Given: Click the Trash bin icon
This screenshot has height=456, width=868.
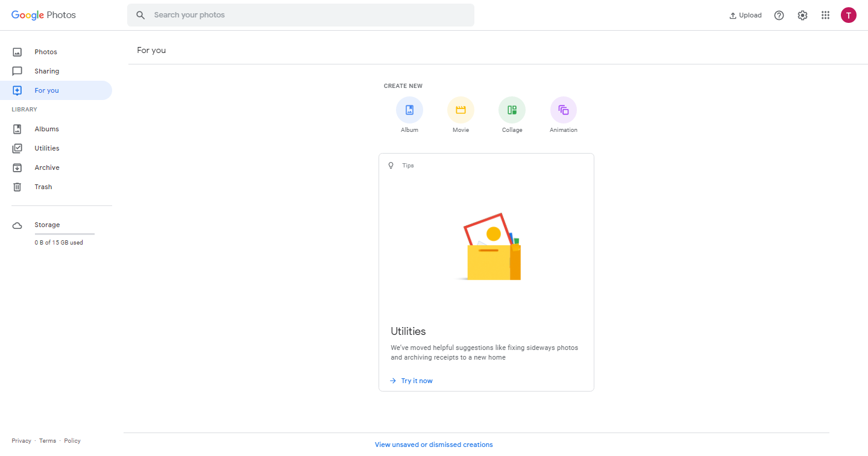Looking at the screenshot, I should click(17, 187).
